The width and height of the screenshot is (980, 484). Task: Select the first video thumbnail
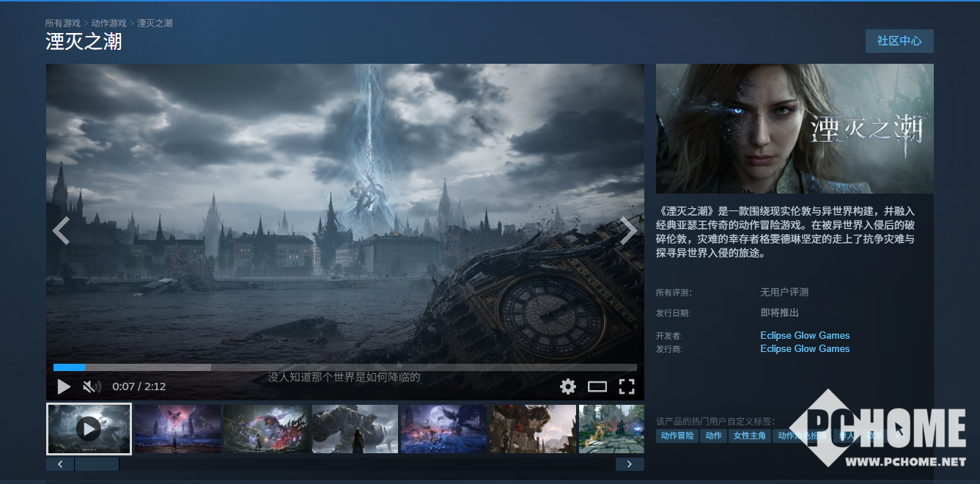tap(89, 429)
